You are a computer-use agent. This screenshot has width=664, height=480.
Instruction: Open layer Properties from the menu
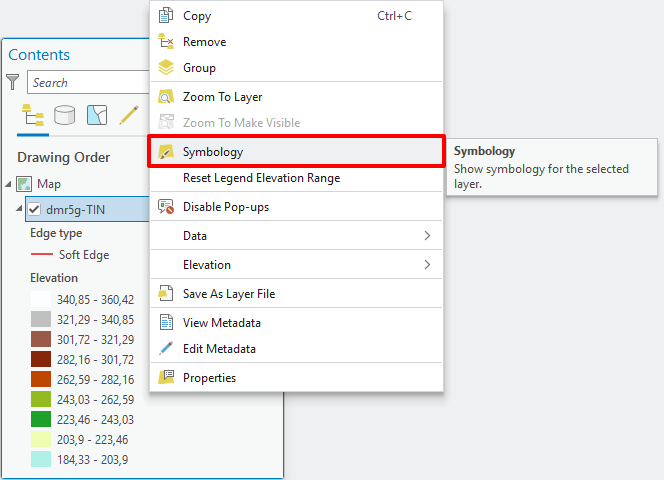click(209, 378)
